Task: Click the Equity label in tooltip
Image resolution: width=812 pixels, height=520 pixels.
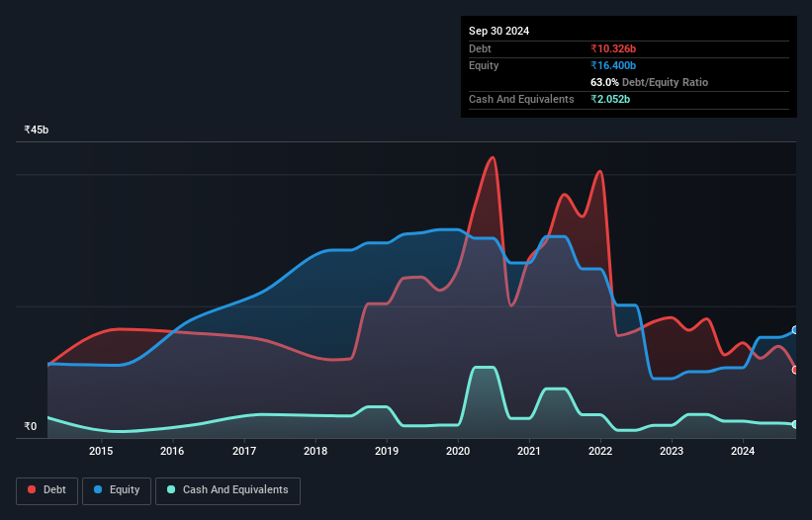Action: [x=484, y=65]
